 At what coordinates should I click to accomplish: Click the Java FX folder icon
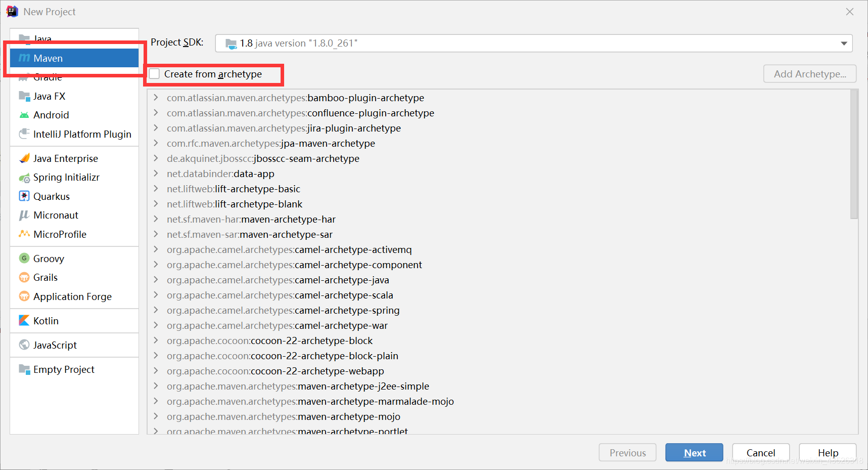tap(24, 96)
